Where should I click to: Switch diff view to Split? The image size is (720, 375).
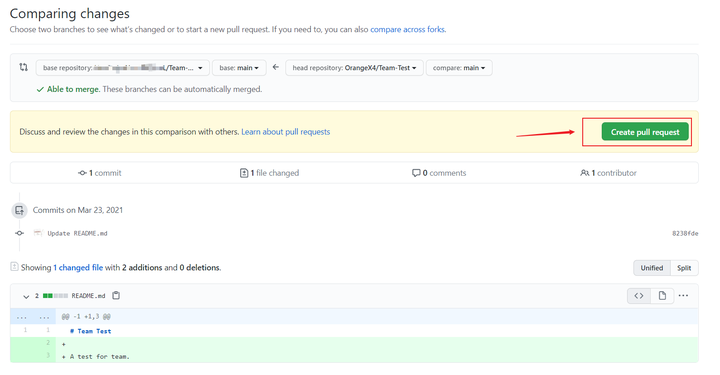coord(684,268)
